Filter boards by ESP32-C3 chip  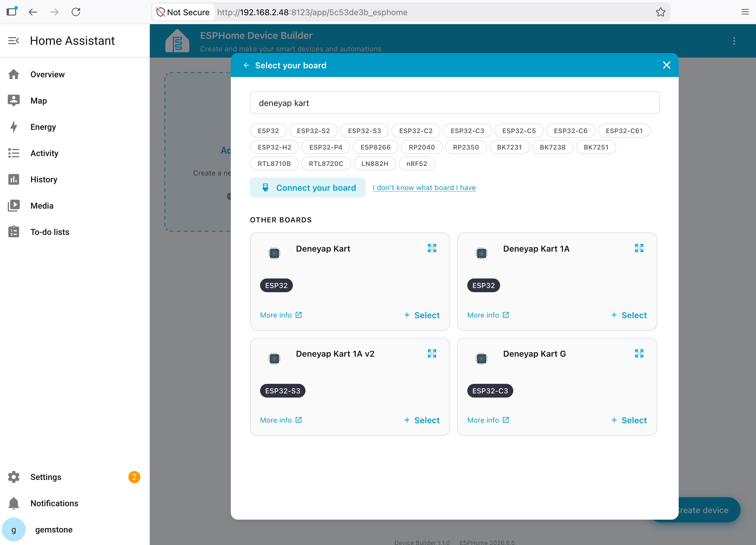(467, 131)
